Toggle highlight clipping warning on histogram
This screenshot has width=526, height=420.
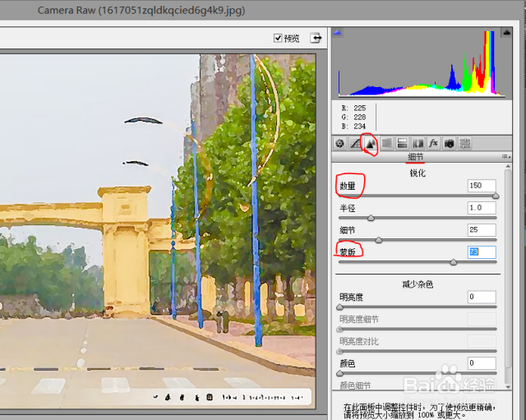click(x=506, y=33)
